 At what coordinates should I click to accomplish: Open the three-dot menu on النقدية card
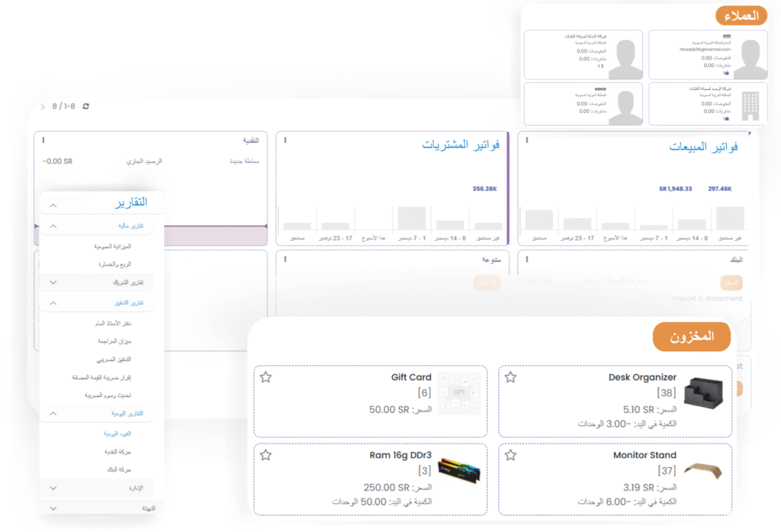coord(43,140)
